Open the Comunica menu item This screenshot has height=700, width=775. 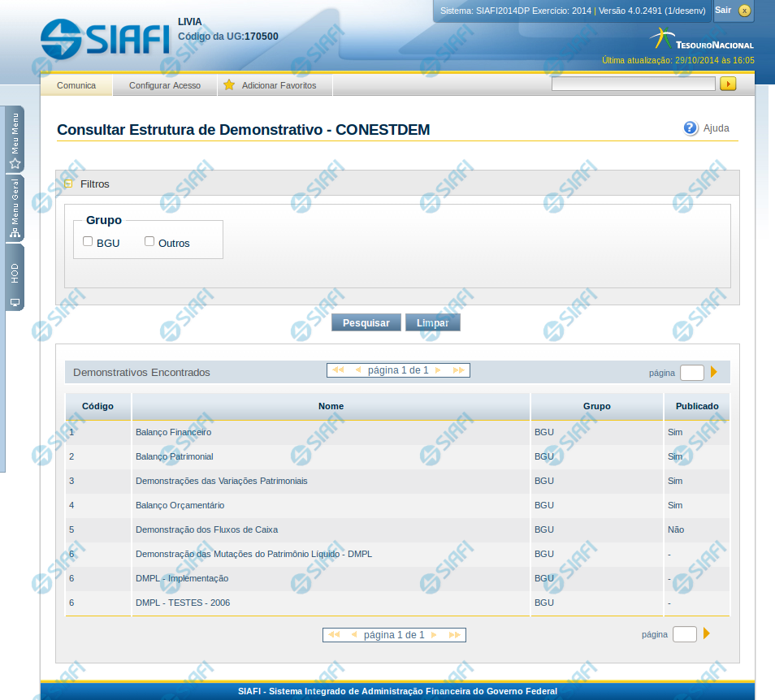76,85
